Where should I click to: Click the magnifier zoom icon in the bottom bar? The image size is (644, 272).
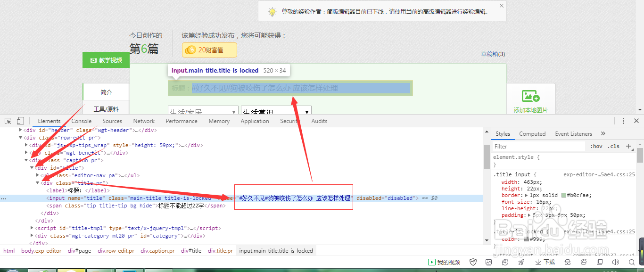[631, 262]
